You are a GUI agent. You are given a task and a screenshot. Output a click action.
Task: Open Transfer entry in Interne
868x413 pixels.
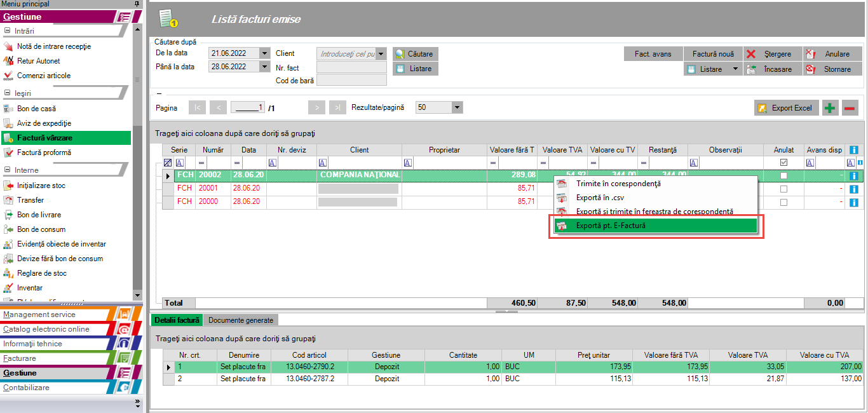point(31,200)
